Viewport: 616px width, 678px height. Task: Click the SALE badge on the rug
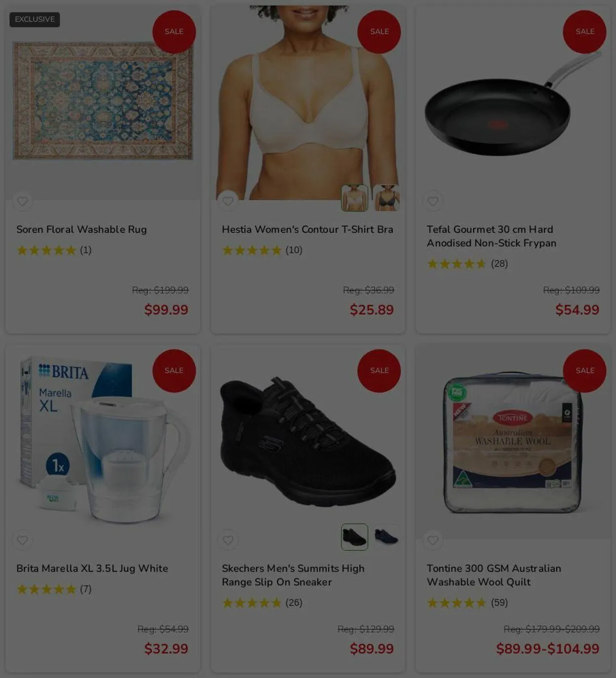click(x=174, y=32)
